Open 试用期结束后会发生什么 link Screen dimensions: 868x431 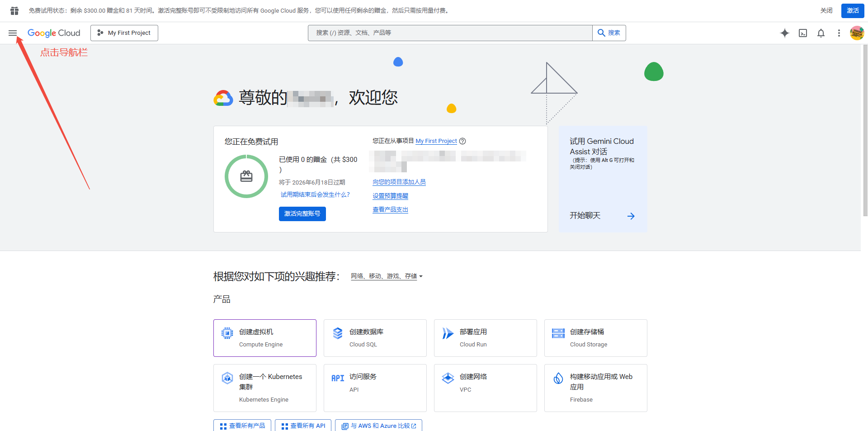click(315, 195)
